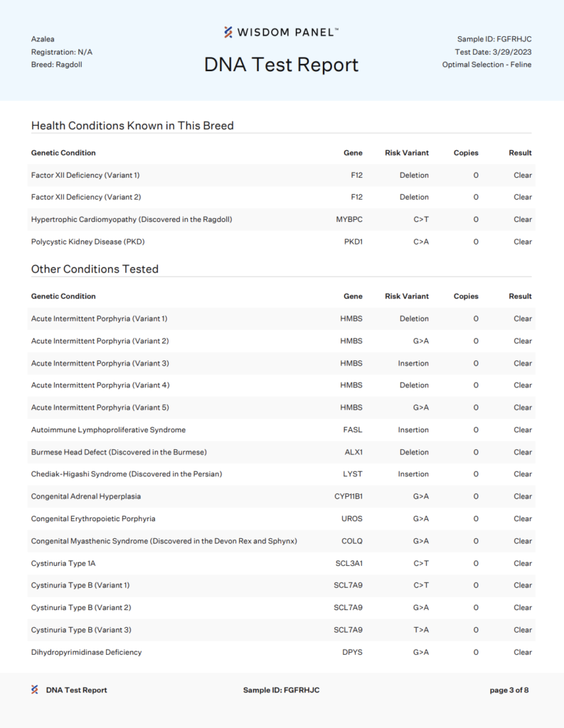The height and width of the screenshot is (728, 564).
Task: Click the CYP11B1 gene cell
Action: point(348,496)
